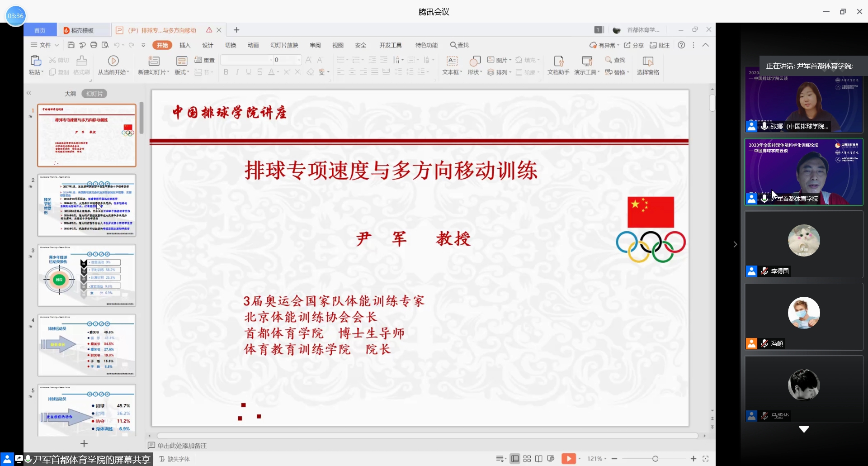Click the notes area 单击此处添加备注
This screenshot has height=466, width=868.
coord(182,446)
